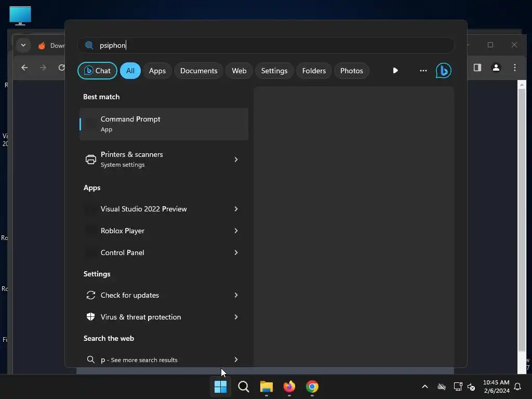This screenshot has height=399, width=532.
Task: Click browser Reload button in background window
Action: point(61,68)
